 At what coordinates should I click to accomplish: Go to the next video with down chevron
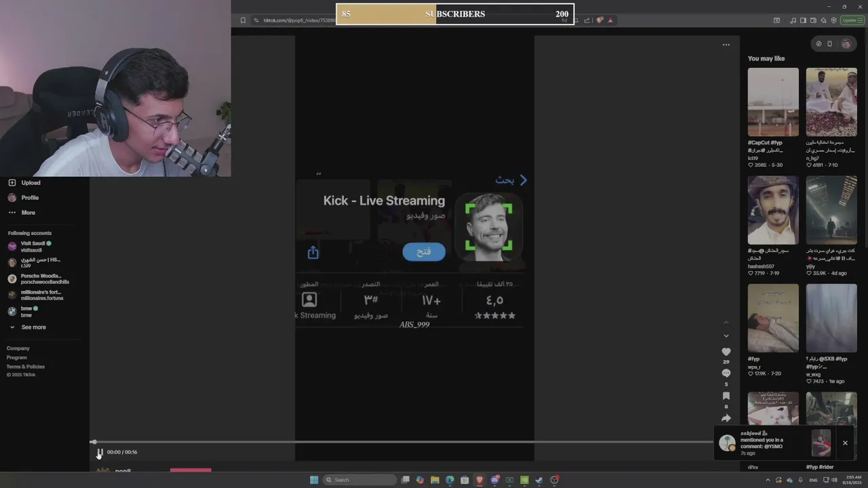726,335
